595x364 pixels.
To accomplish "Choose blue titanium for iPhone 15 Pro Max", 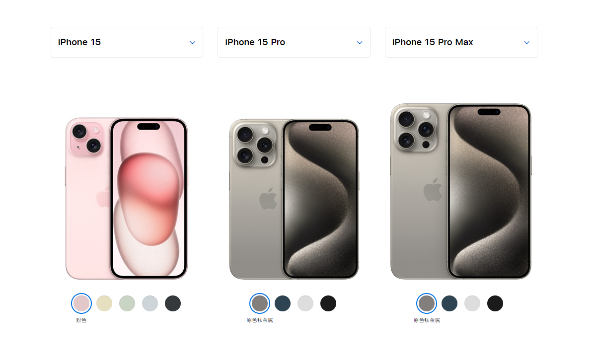I will click(449, 303).
